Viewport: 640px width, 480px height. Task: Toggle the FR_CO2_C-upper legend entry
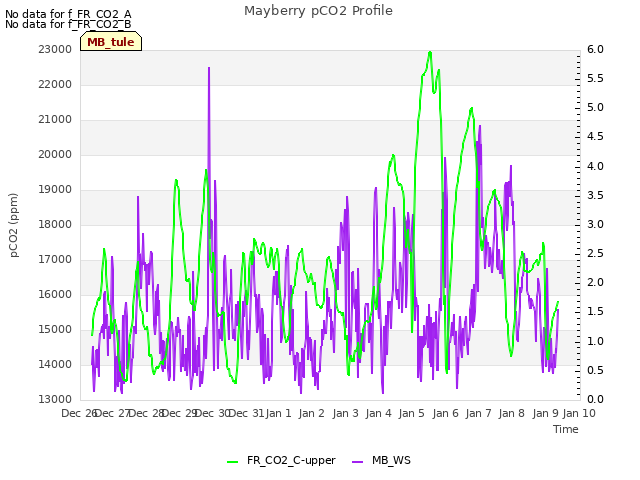click(281, 460)
